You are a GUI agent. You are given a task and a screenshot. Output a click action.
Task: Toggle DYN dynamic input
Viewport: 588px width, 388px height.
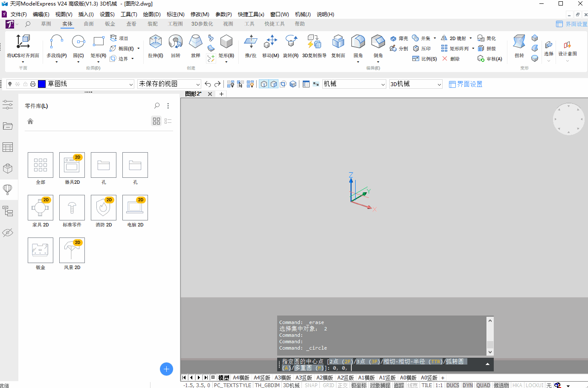tap(468, 385)
